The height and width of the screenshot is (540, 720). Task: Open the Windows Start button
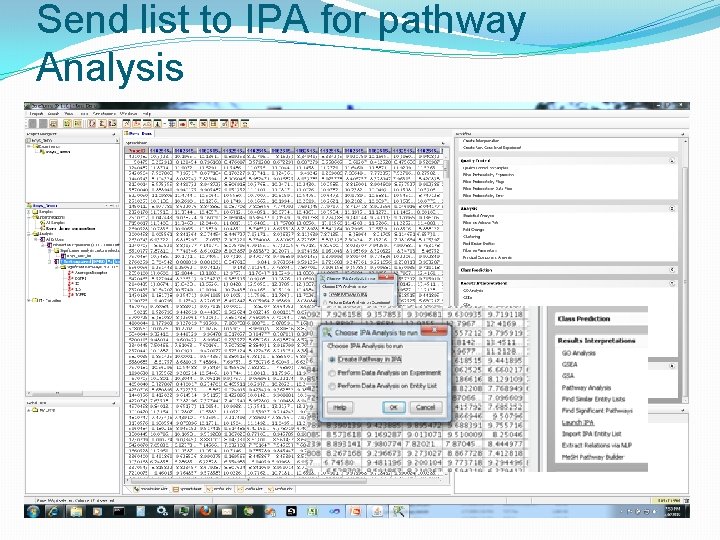click(x=33, y=511)
